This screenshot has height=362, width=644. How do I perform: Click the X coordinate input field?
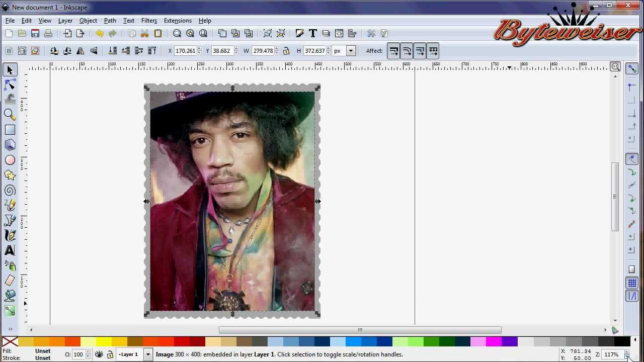(x=185, y=51)
